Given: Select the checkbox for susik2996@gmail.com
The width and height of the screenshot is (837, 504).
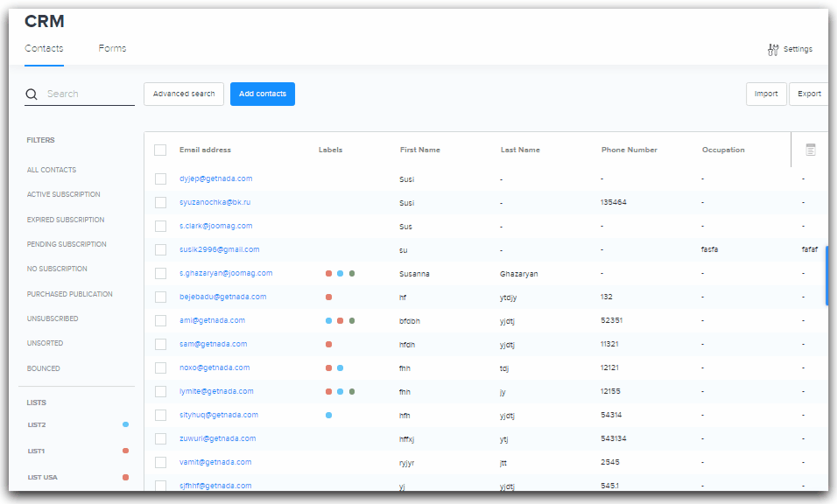Looking at the screenshot, I should coord(160,249).
